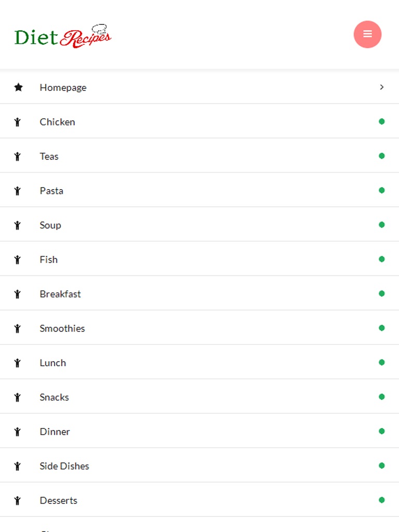Click the person icon beside Smoothies

18,328
